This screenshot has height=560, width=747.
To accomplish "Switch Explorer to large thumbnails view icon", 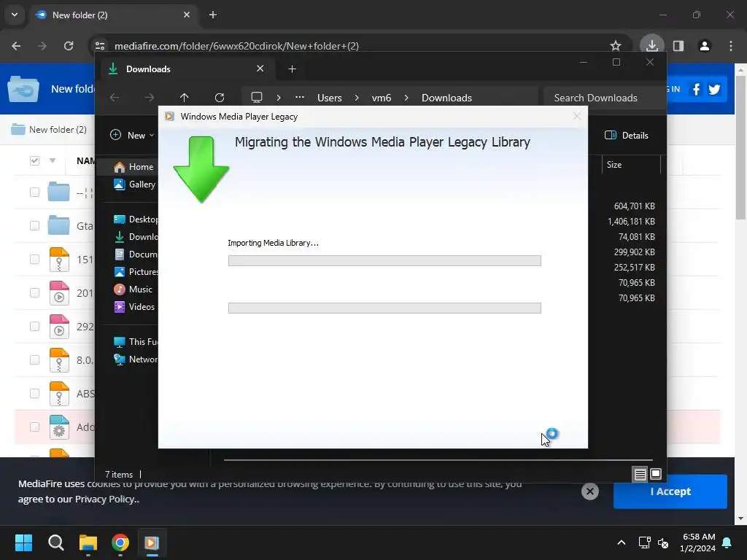I will click(656, 474).
